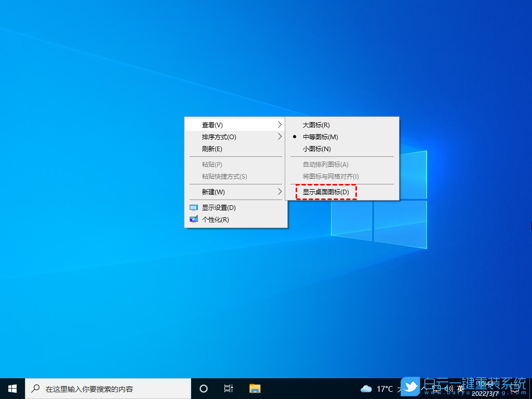Image resolution: width=532 pixels, height=399 pixels.
Task: Select 中等图标(M) view size
Action: click(x=320, y=137)
